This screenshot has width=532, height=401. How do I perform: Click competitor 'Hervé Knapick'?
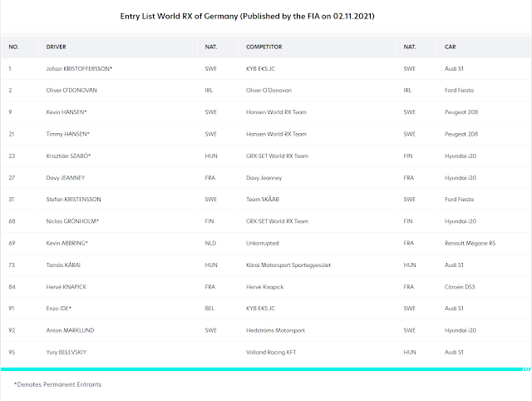(264, 287)
